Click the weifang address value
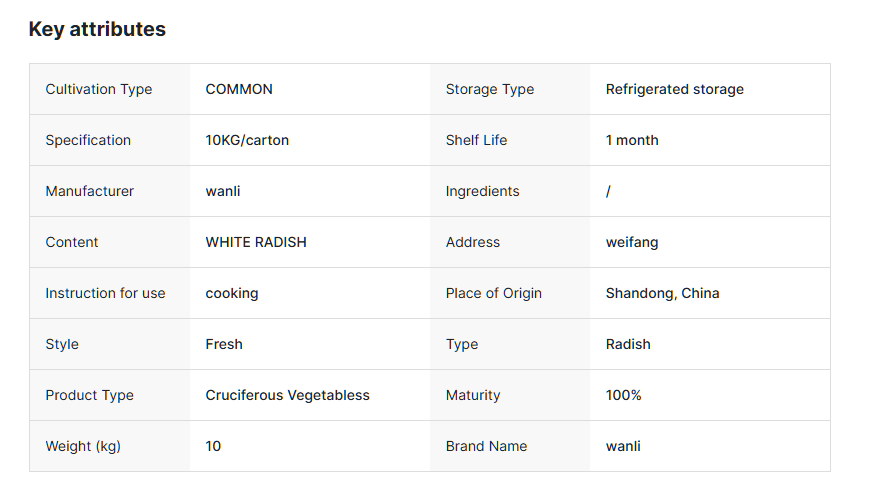 632,242
